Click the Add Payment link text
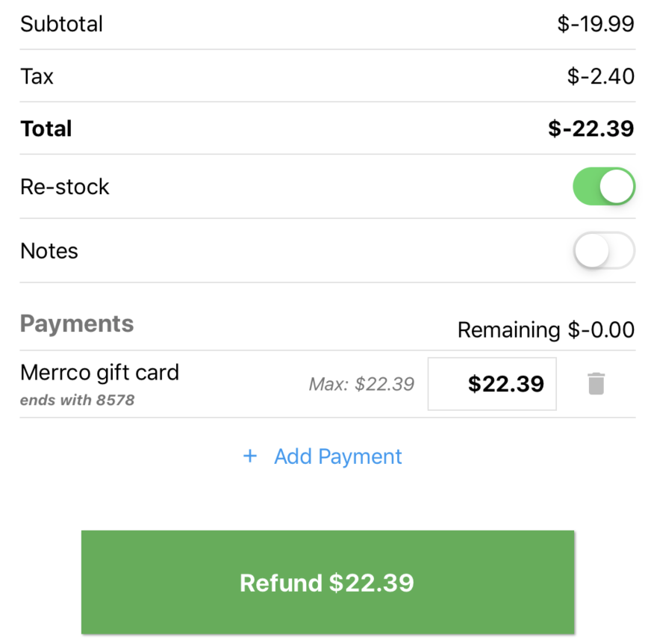The image size is (645, 644). (338, 456)
